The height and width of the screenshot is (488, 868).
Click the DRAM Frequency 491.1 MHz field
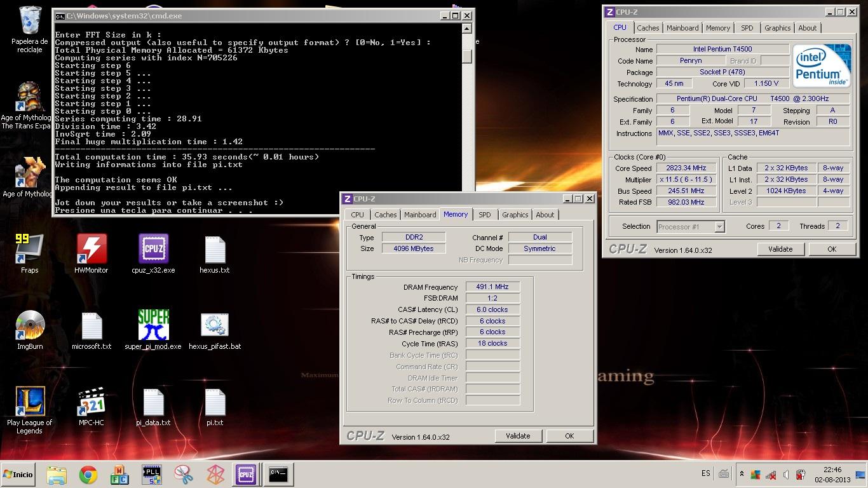pyautogui.click(x=492, y=287)
